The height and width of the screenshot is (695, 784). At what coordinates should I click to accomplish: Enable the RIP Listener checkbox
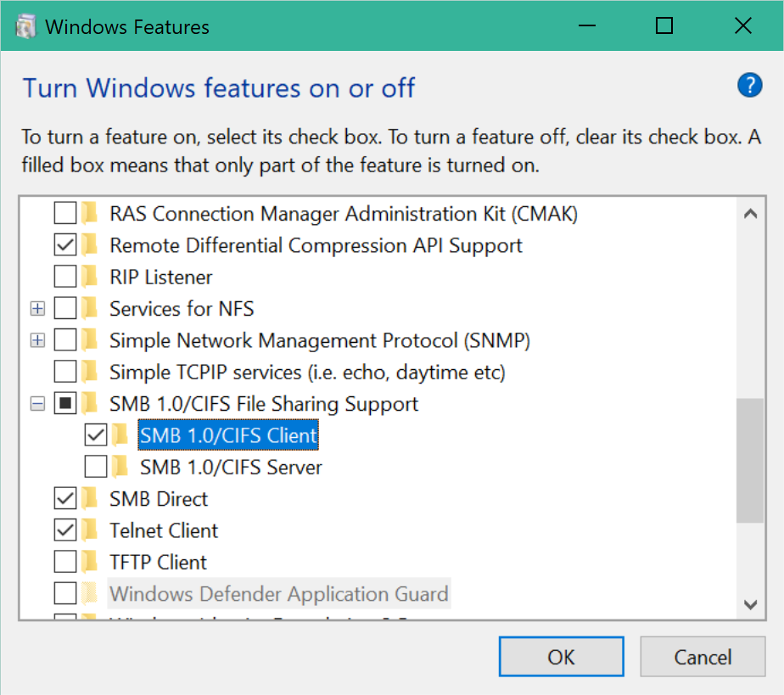(65, 277)
